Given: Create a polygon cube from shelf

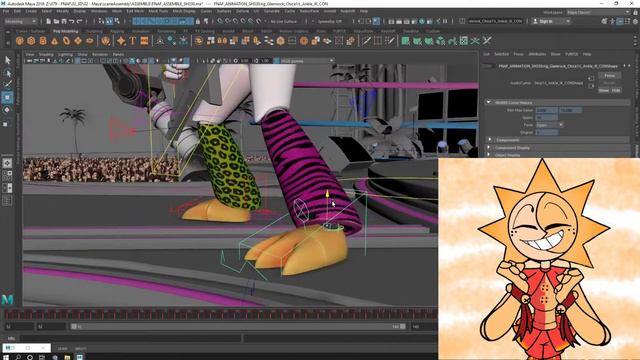Looking at the screenshot, I should pos(31,41).
